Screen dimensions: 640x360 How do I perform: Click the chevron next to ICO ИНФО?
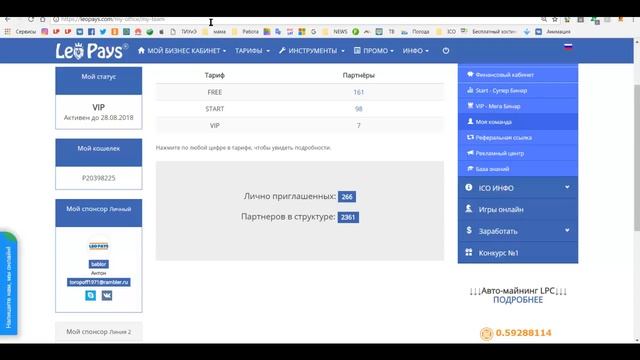pos(567,187)
